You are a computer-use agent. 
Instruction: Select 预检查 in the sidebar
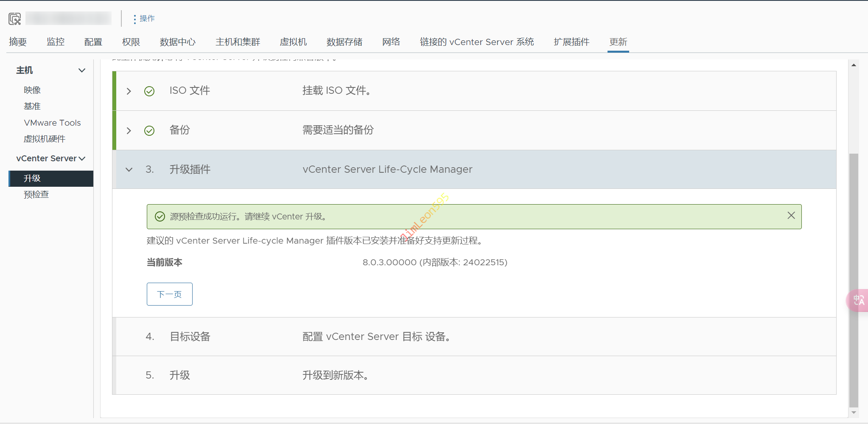[x=36, y=195]
